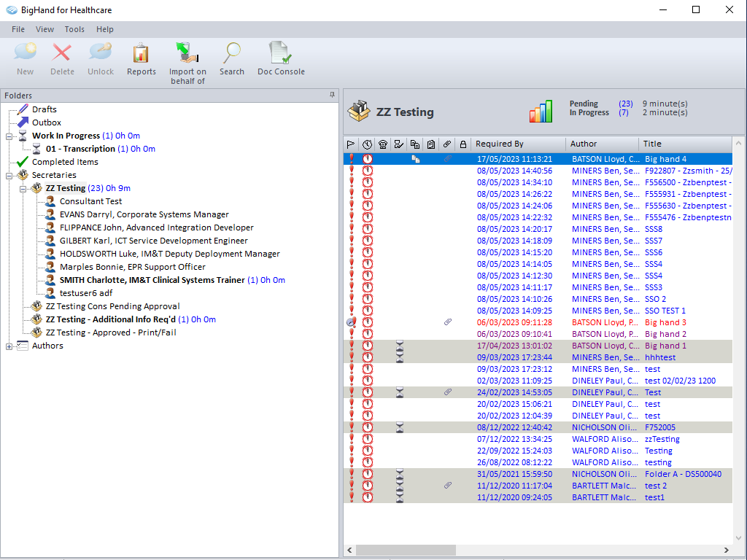The width and height of the screenshot is (747, 560).
Task: Open ZZ Testing Cons Pending Approval folder
Action: (112, 306)
